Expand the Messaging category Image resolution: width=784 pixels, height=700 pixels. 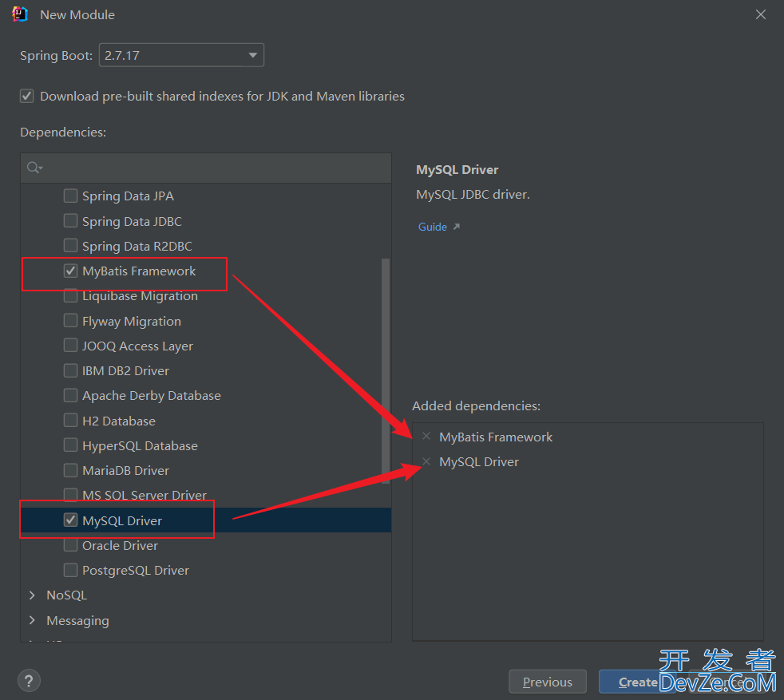[x=33, y=620]
